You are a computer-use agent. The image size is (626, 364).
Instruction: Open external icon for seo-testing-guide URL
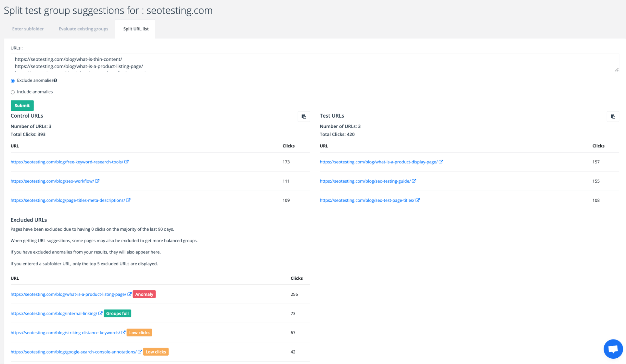click(x=414, y=181)
